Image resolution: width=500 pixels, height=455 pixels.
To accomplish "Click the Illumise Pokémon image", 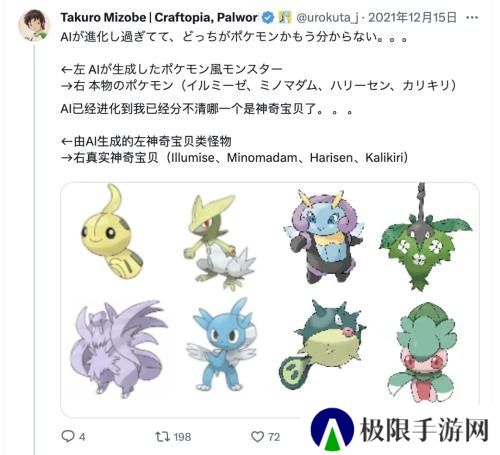I will (323, 235).
